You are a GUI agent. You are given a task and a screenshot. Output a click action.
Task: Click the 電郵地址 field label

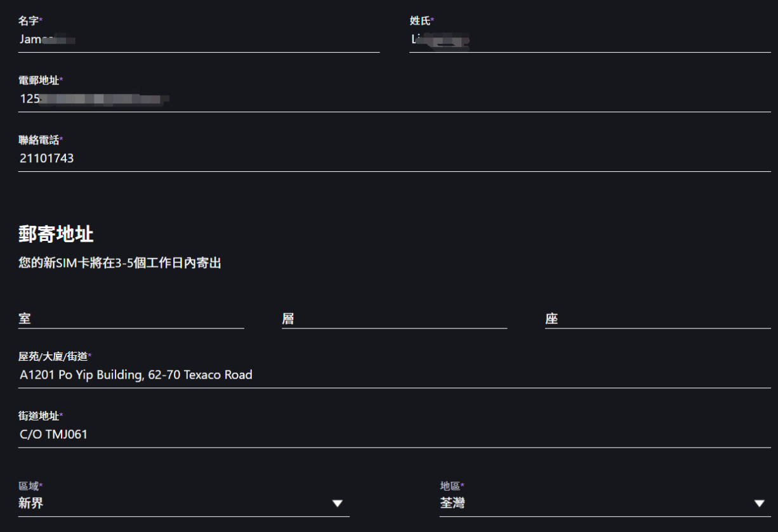click(39, 80)
